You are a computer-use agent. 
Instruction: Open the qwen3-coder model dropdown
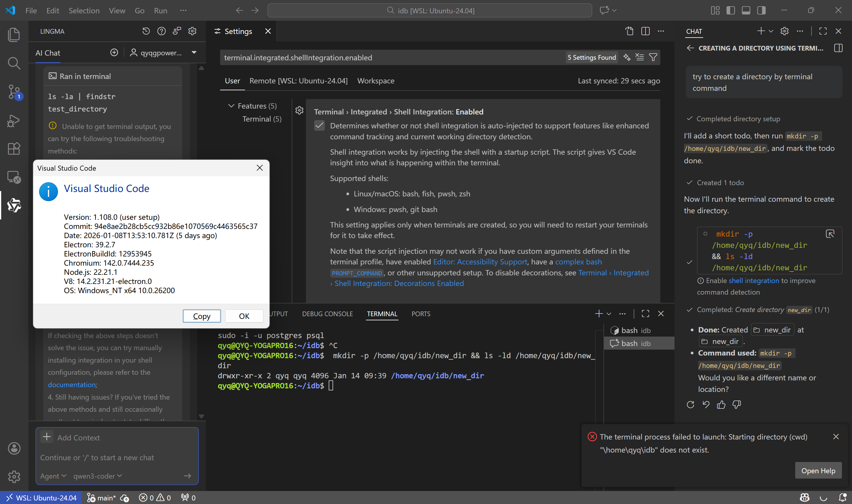pos(97,476)
